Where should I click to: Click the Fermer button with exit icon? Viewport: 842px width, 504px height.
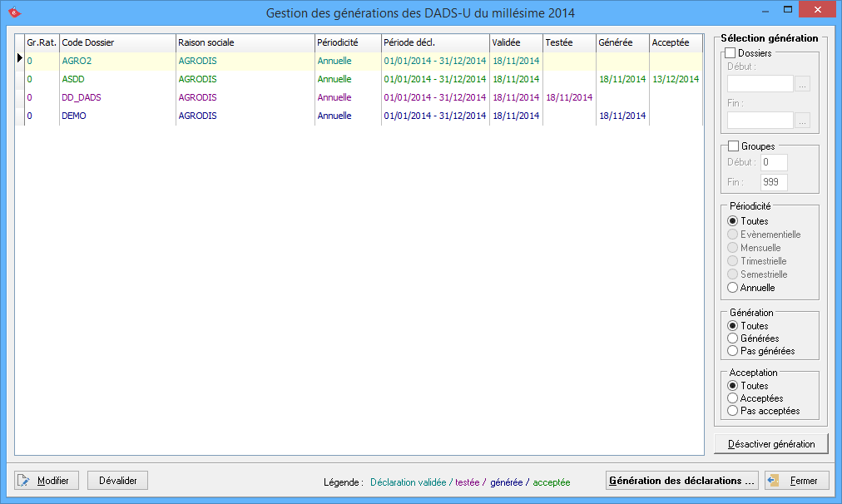pos(796,481)
